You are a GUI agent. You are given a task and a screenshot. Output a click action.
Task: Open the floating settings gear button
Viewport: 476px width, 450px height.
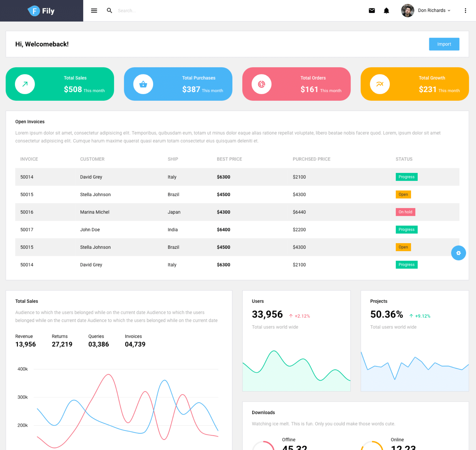pyautogui.click(x=458, y=253)
